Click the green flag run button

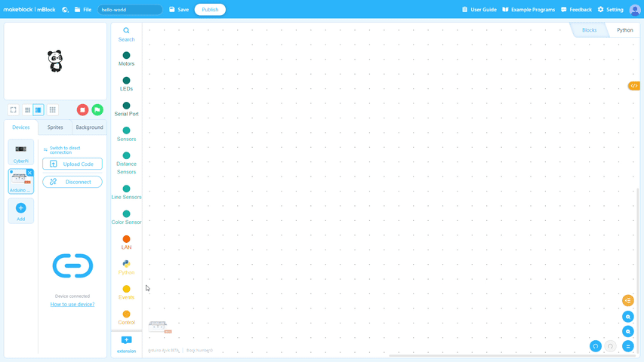click(97, 110)
